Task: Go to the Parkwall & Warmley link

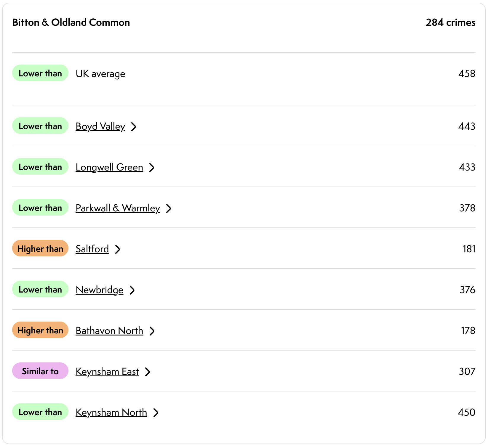Action: tap(118, 208)
